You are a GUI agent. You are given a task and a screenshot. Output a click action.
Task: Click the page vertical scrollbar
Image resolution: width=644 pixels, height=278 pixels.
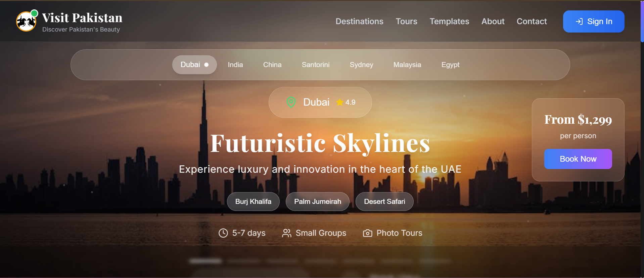point(642,139)
